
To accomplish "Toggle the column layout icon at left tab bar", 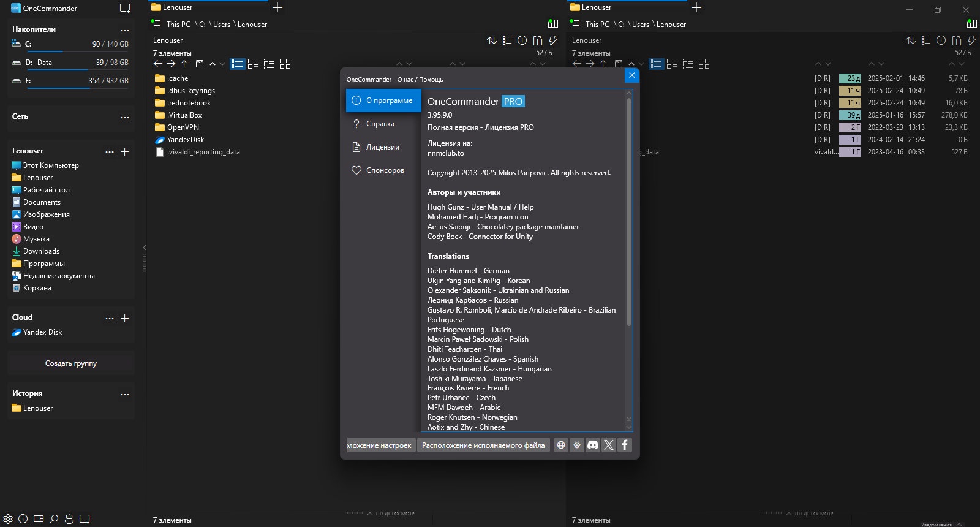I will pos(553,24).
